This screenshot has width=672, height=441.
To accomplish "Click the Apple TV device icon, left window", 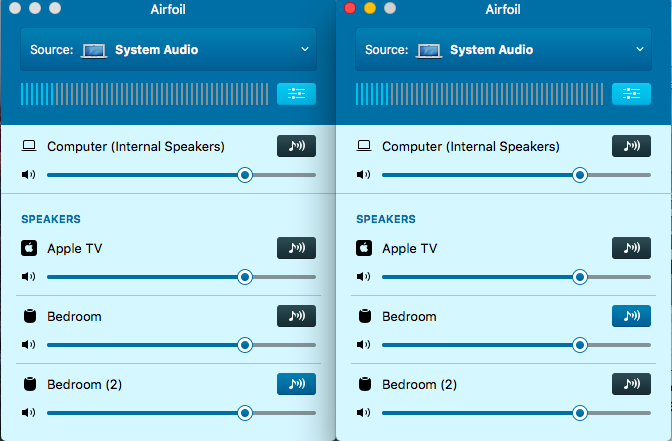I will point(29,248).
